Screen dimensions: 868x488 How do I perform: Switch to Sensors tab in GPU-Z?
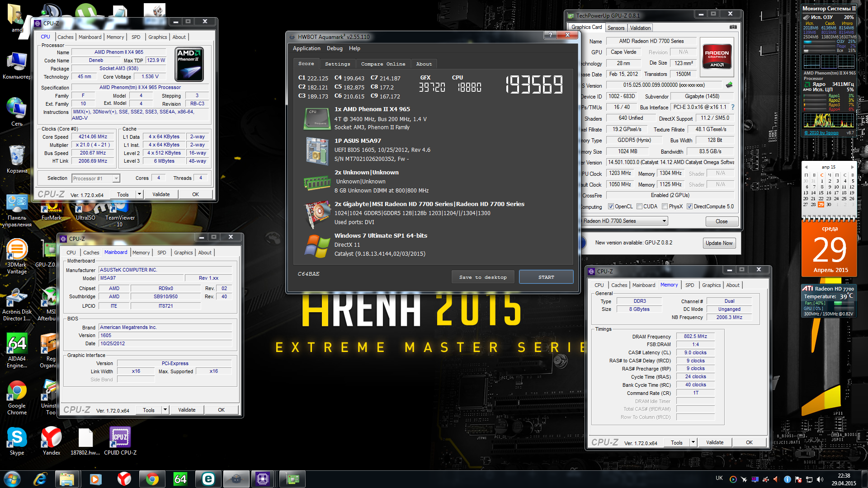[616, 28]
